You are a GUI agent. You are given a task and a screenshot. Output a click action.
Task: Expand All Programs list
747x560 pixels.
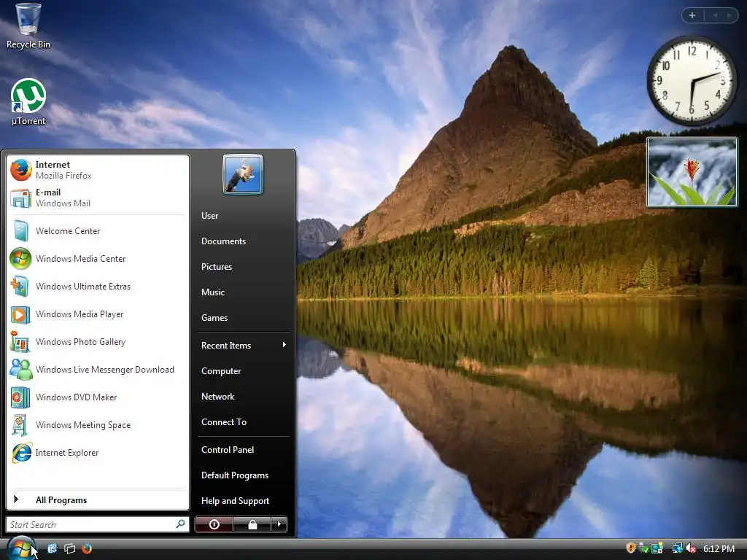(98, 500)
